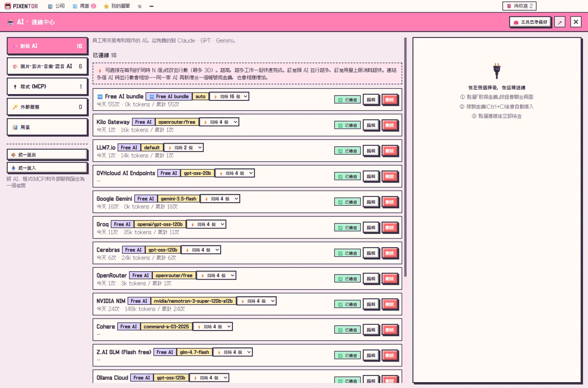Open concurrency dropdown for Kilo Gateway
This screenshot has height=388, width=588.
219,122
